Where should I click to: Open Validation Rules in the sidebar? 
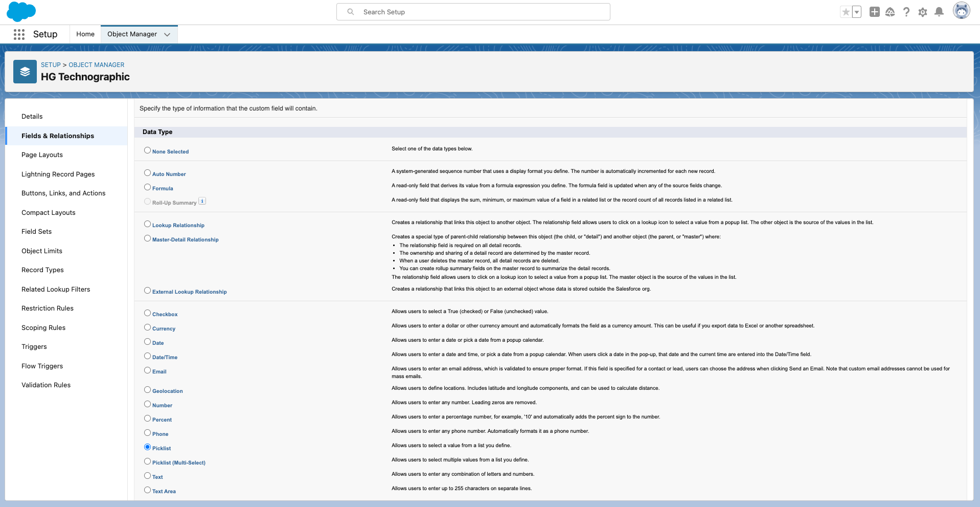coord(46,385)
